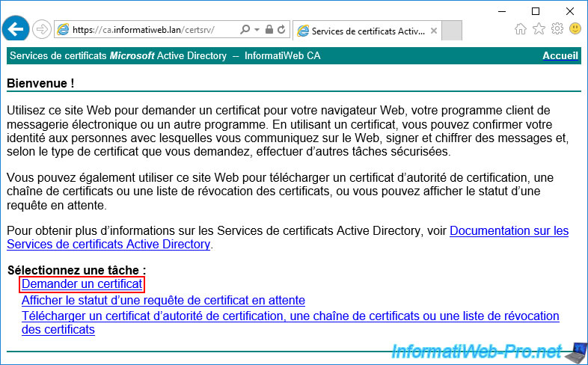
Task: Open the search magnifier in address bar
Action: tap(245, 29)
